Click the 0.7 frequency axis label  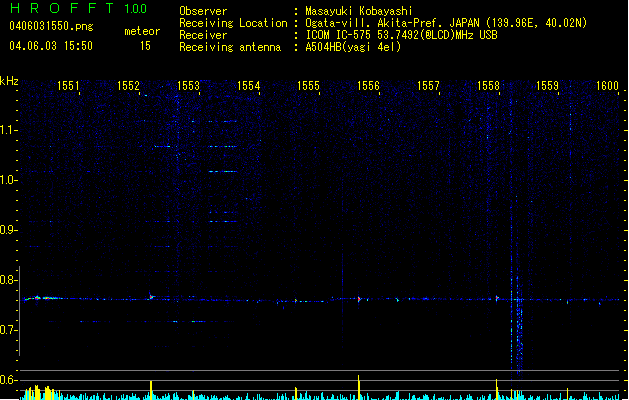8,330
